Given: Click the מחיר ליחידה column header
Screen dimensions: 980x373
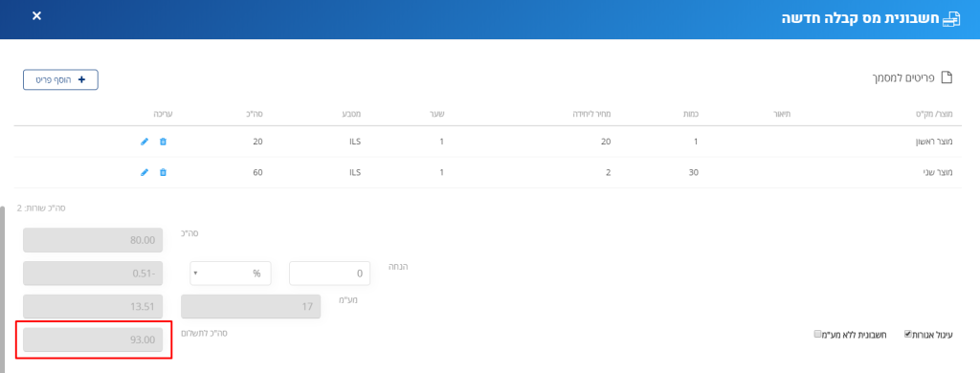Looking at the screenshot, I should 591,115.
